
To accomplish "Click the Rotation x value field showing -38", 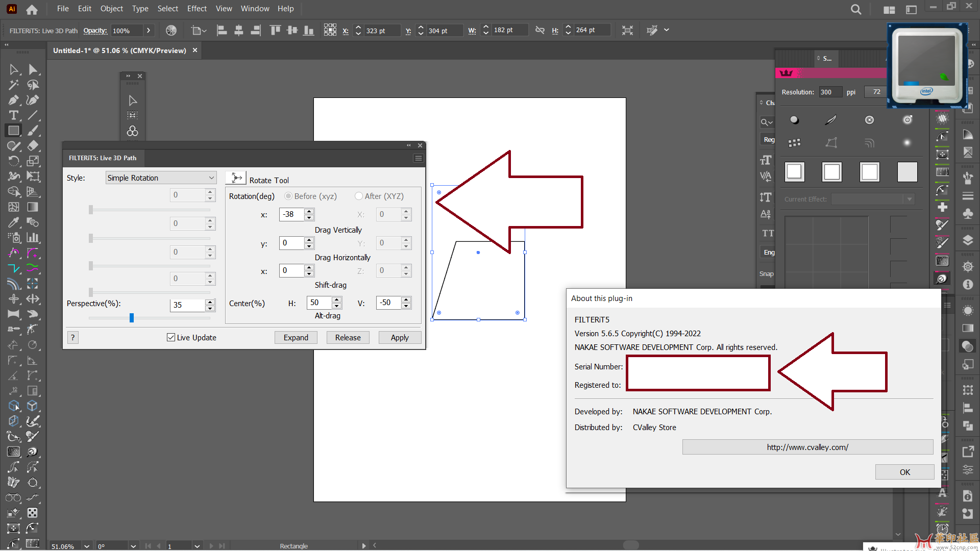I will pos(291,214).
